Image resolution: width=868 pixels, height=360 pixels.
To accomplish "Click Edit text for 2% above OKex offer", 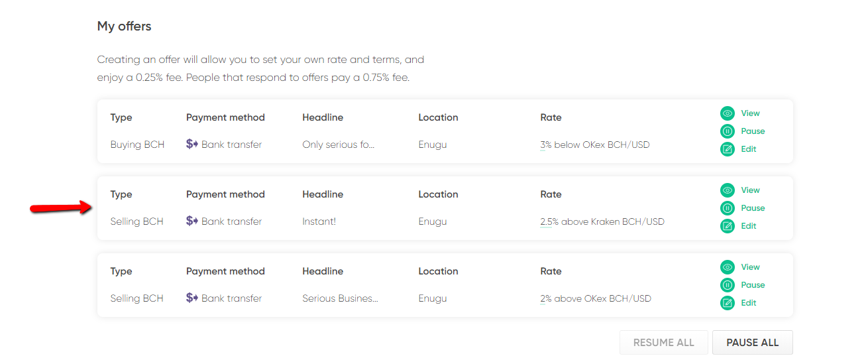I will (x=749, y=303).
